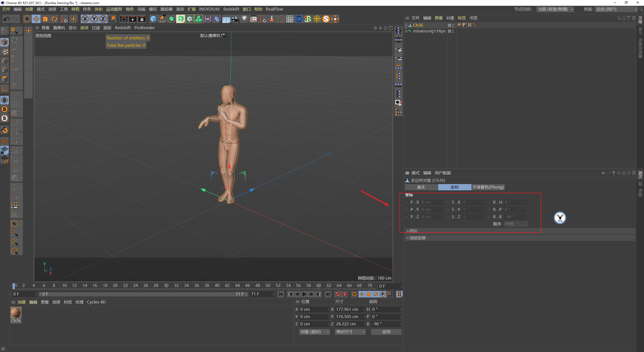This screenshot has width=644, height=352.
Task: Switch to the 坐标 tab in attributes
Action: coord(454,187)
